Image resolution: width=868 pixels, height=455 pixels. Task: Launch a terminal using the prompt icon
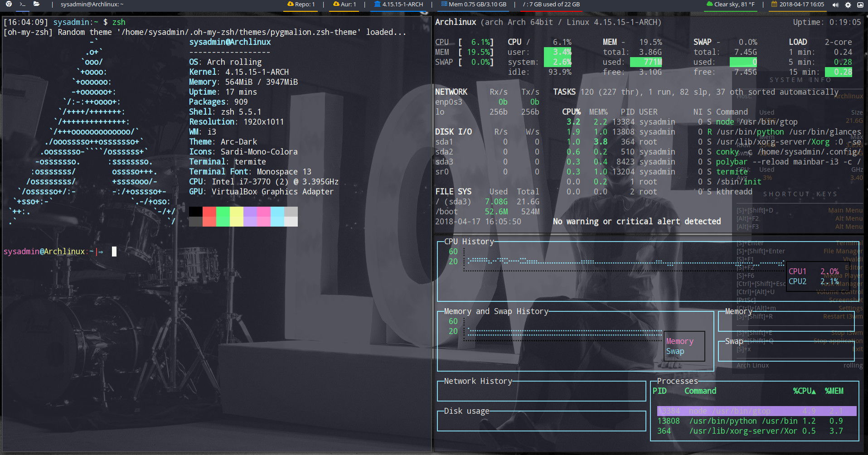[22, 4]
